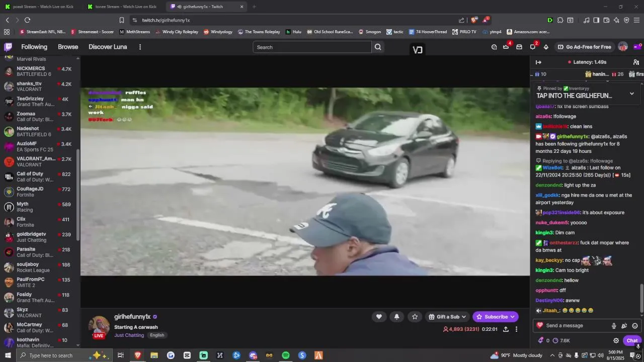Click the purple Chat send button
This screenshot has height=362, width=644.
click(632, 340)
